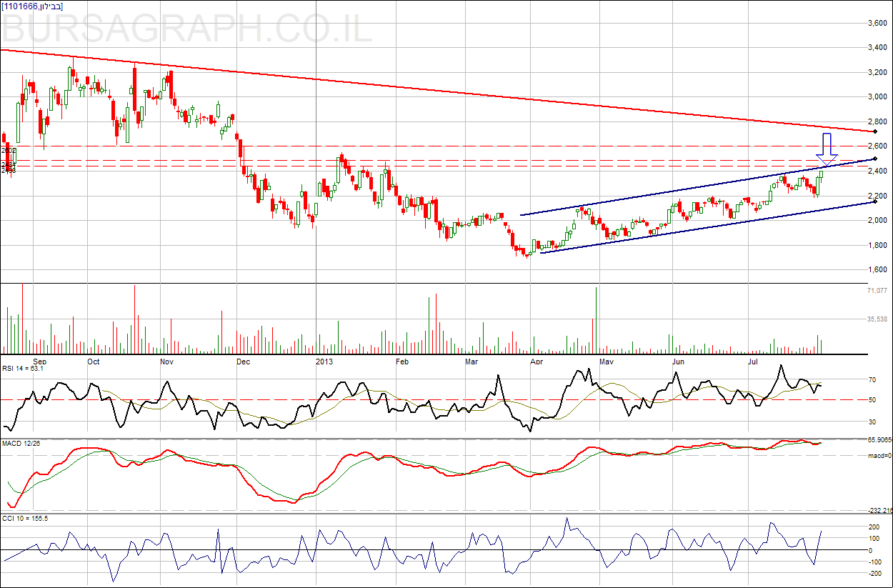Select the Jul month label
893x588 pixels.
click(753, 362)
